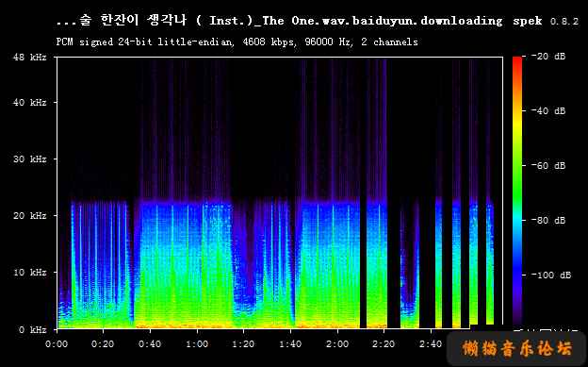Click the 48 kHz frequency label
Viewport: 588px width, 367px height.
coord(29,58)
